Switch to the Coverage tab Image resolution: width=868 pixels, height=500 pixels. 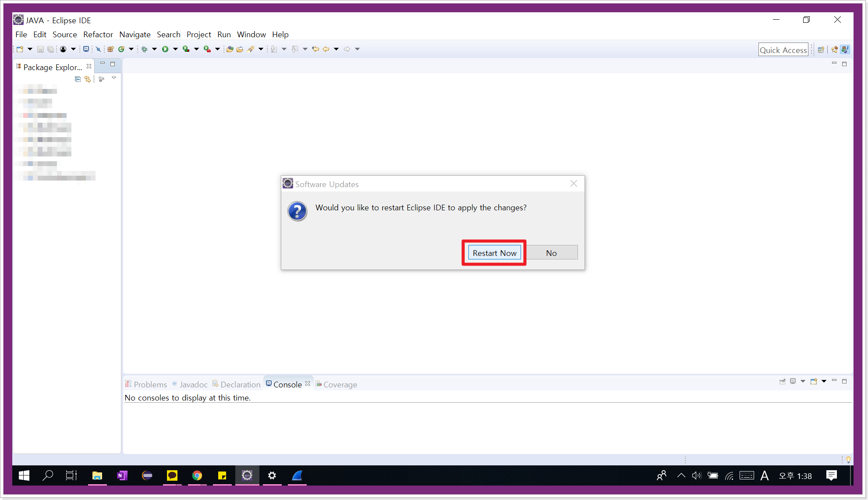coord(337,384)
